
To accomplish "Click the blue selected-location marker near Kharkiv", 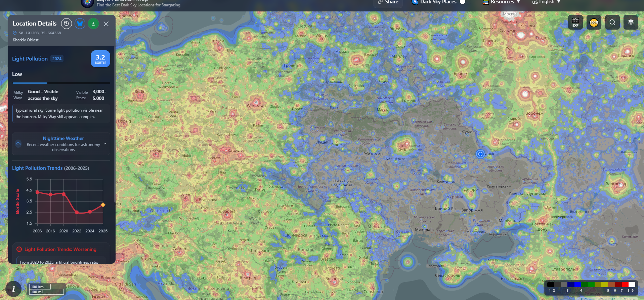I will click(x=480, y=154).
